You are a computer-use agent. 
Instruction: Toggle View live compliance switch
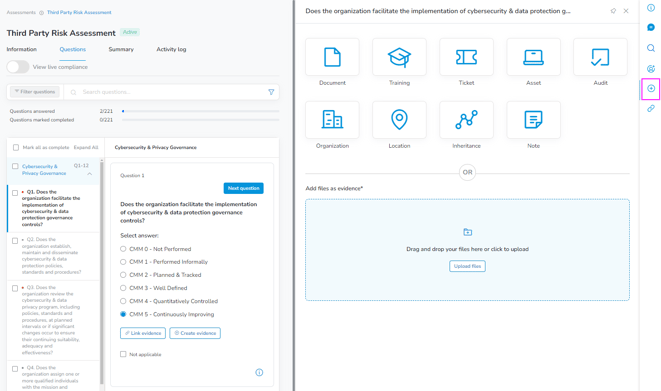click(18, 67)
